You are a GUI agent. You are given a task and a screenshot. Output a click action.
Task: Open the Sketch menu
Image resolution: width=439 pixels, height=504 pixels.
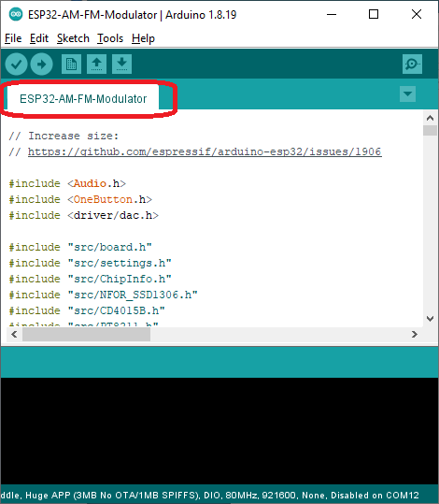click(x=73, y=38)
